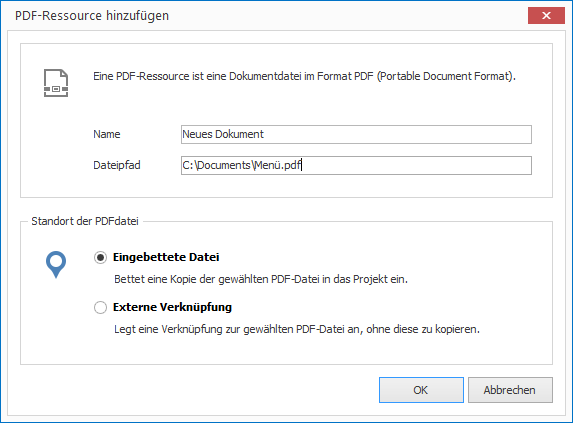Close the PDF-Ressource hinzufügen dialog
573x423 pixels.
pos(546,15)
